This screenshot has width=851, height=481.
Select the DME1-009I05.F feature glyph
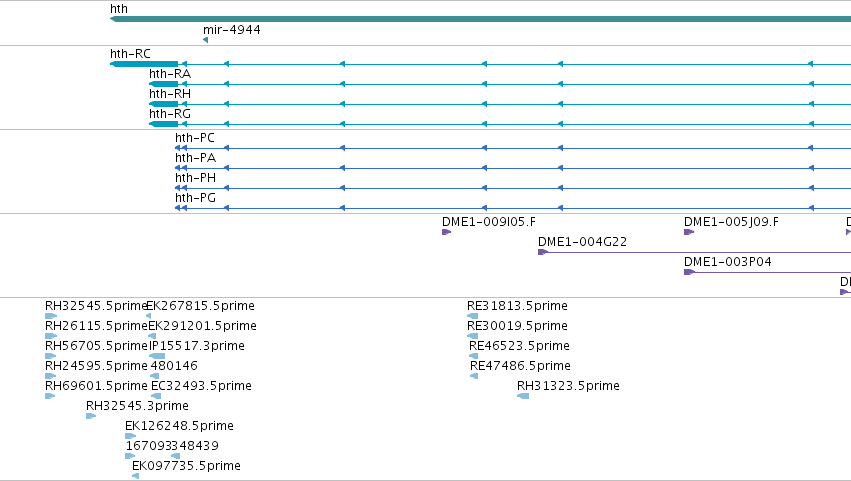coord(446,232)
